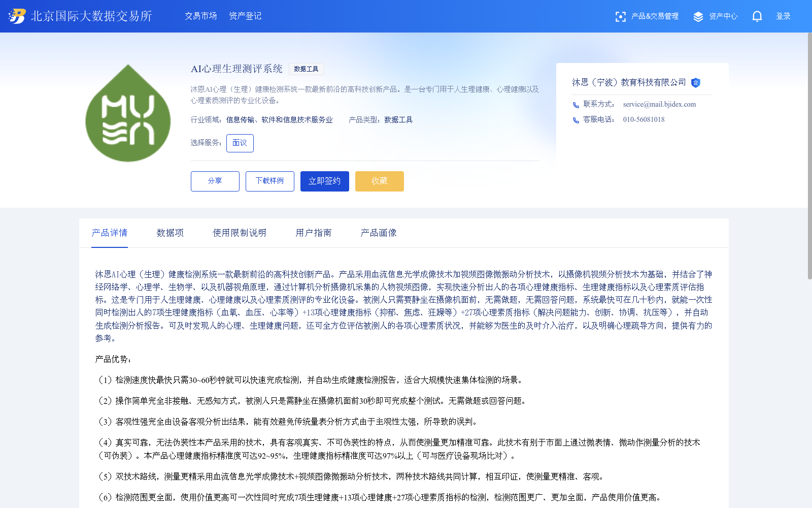The image size is (812, 508).
Task: Click the enterprise verified shield badge
Action: [696, 83]
